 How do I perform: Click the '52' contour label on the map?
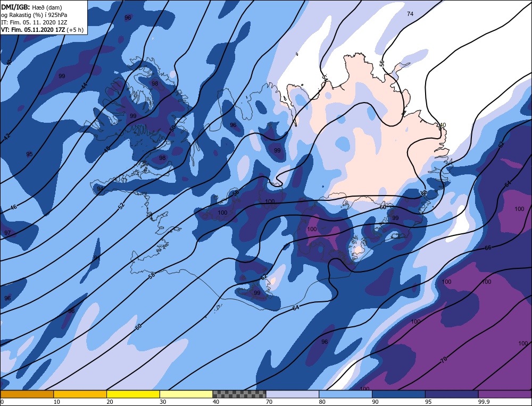pos(122,205)
